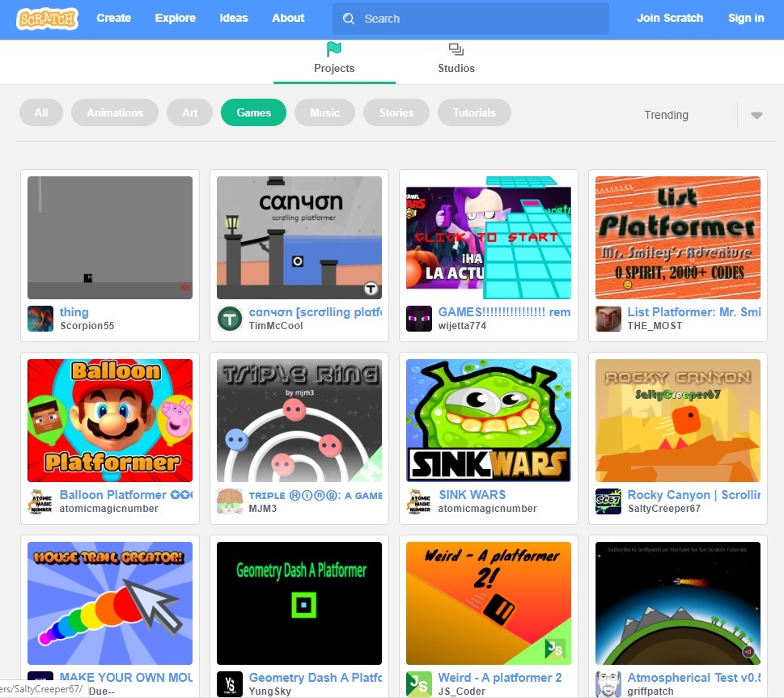The width and height of the screenshot is (784, 698).
Task: Select the Studios stack icon
Action: point(456,49)
